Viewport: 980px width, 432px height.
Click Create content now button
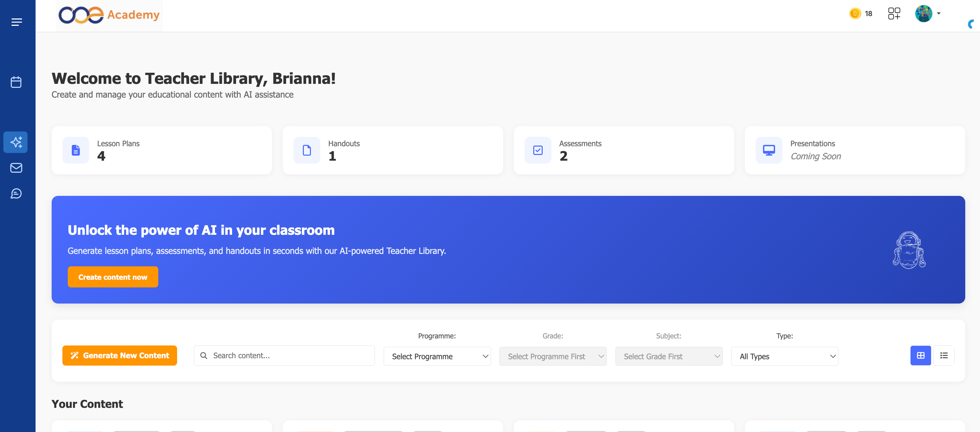tap(113, 277)
